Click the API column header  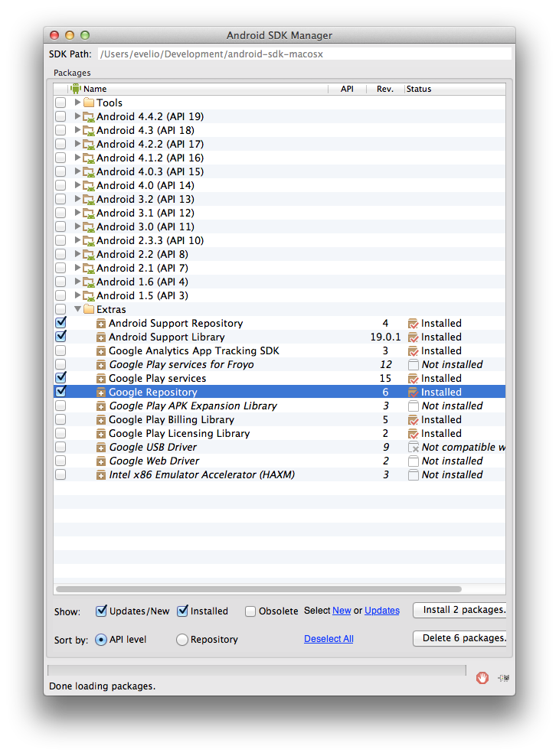tap(347, 89)
